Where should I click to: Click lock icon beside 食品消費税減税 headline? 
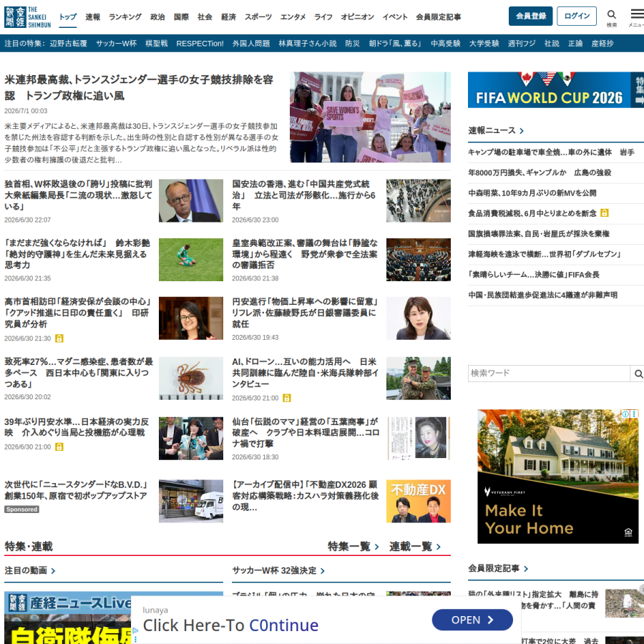point(604,213)
